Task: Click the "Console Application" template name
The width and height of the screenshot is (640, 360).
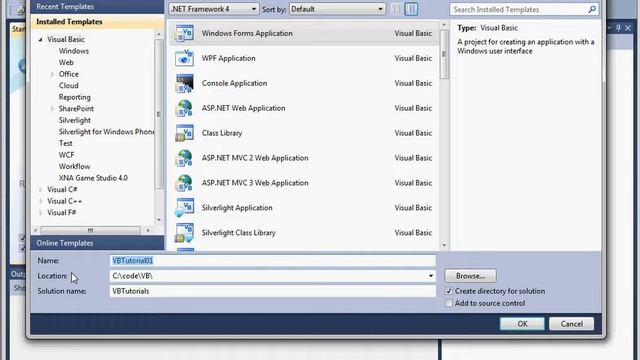Action: 234,83
